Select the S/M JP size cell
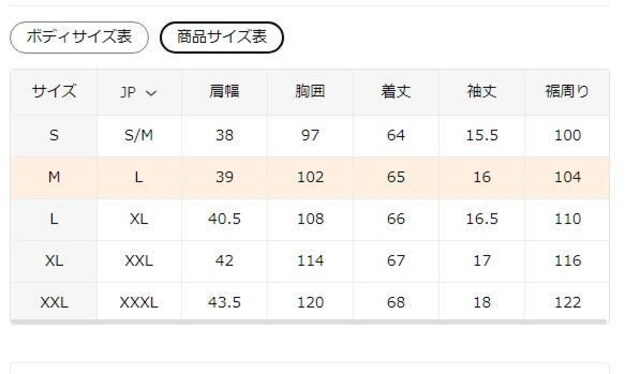 [x=139, y=135]
